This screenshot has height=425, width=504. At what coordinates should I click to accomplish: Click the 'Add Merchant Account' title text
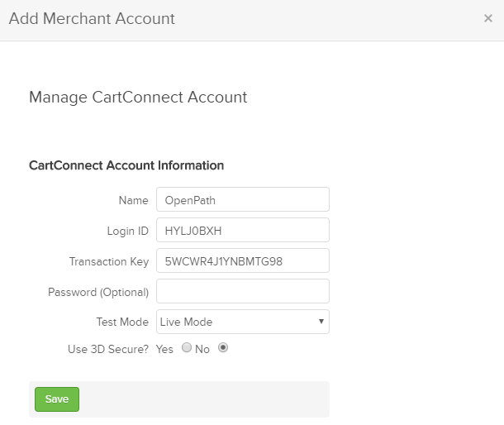[92, 18]
